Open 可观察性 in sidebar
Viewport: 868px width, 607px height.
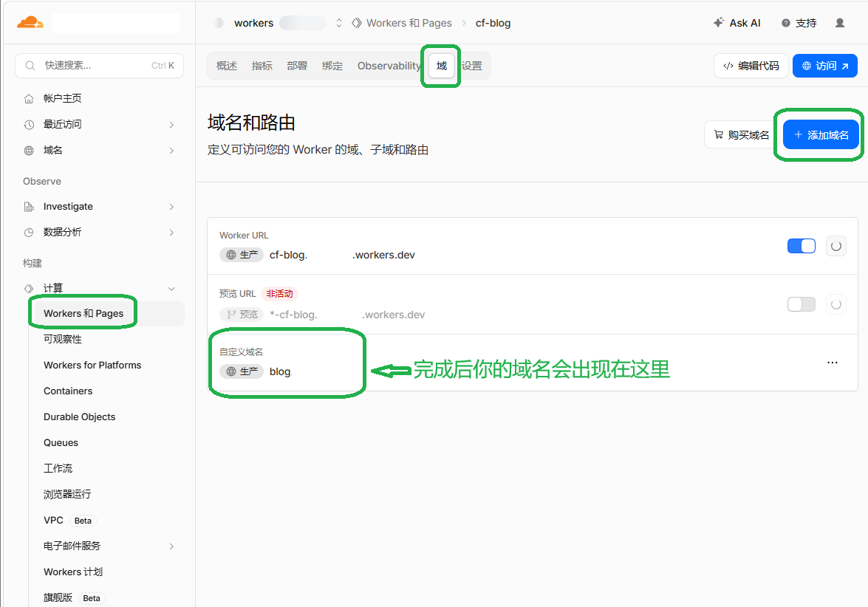[63, 339]
